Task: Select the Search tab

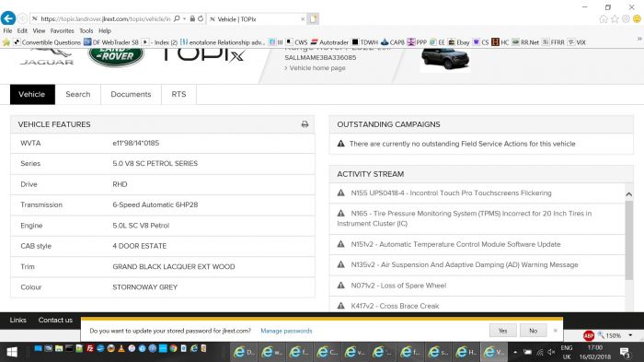Action: pyautogui.click(x=78, y=94)
